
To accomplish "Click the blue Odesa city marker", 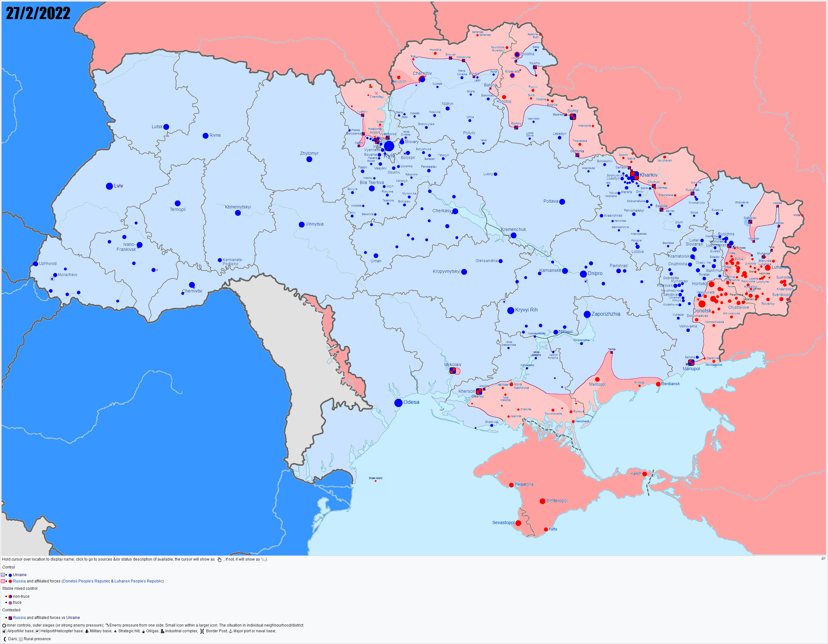I will (x=398, y=403).
